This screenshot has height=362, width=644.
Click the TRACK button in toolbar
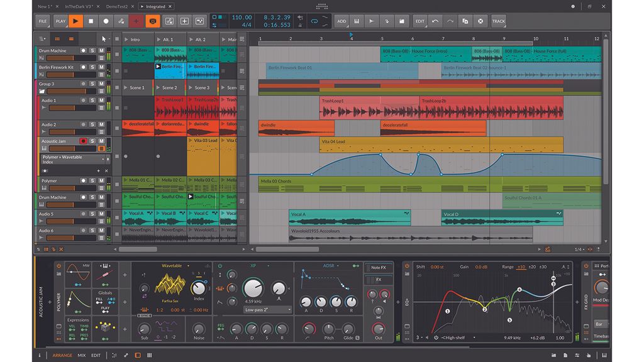tap(500, 21)
